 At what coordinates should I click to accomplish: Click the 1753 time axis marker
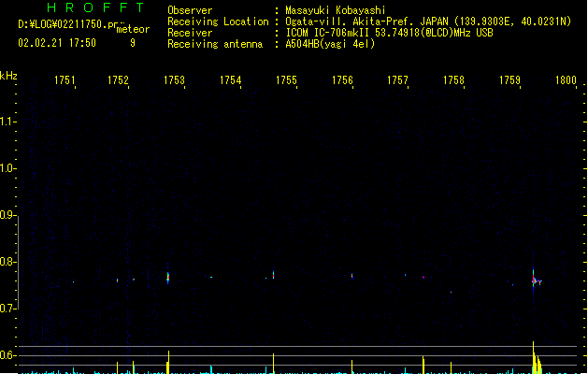click(x=175, y=80)
